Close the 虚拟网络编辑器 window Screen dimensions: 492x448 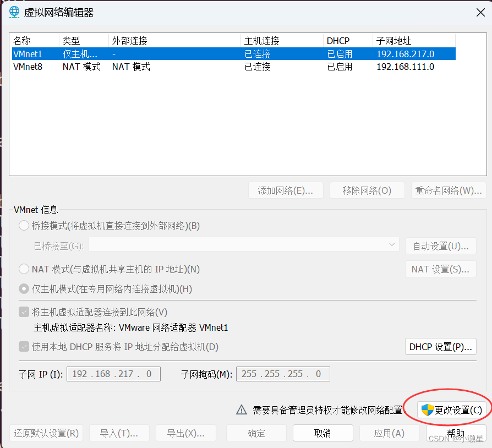[480, 13]
